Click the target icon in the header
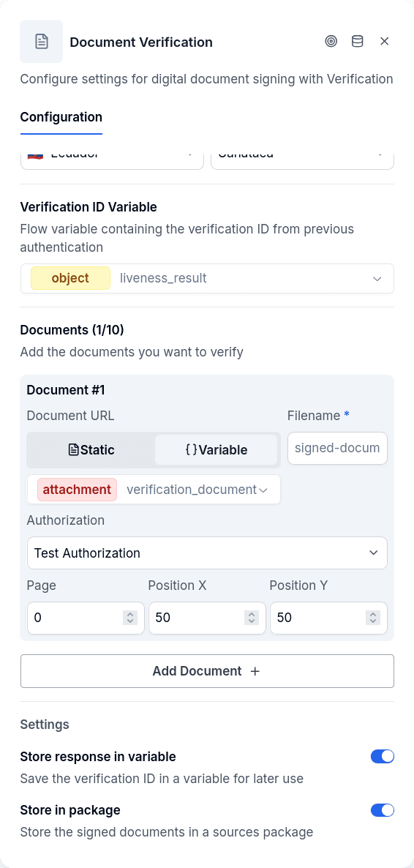Screen dimensions: 414x868 tap(331, 42)
